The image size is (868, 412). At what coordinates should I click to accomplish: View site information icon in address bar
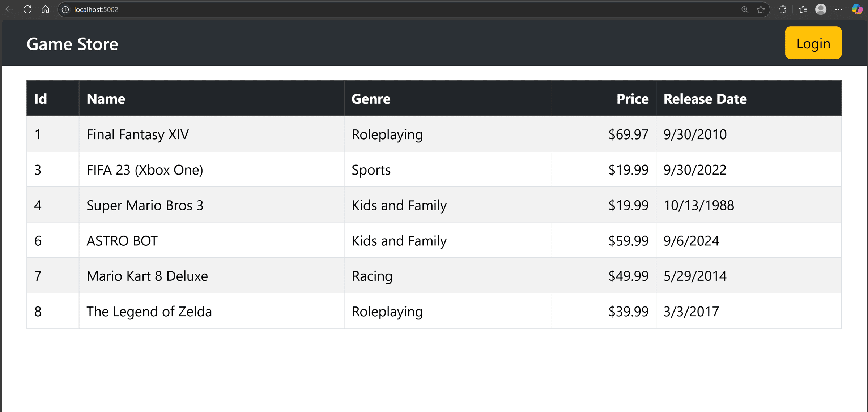click(x=65, y=10)
